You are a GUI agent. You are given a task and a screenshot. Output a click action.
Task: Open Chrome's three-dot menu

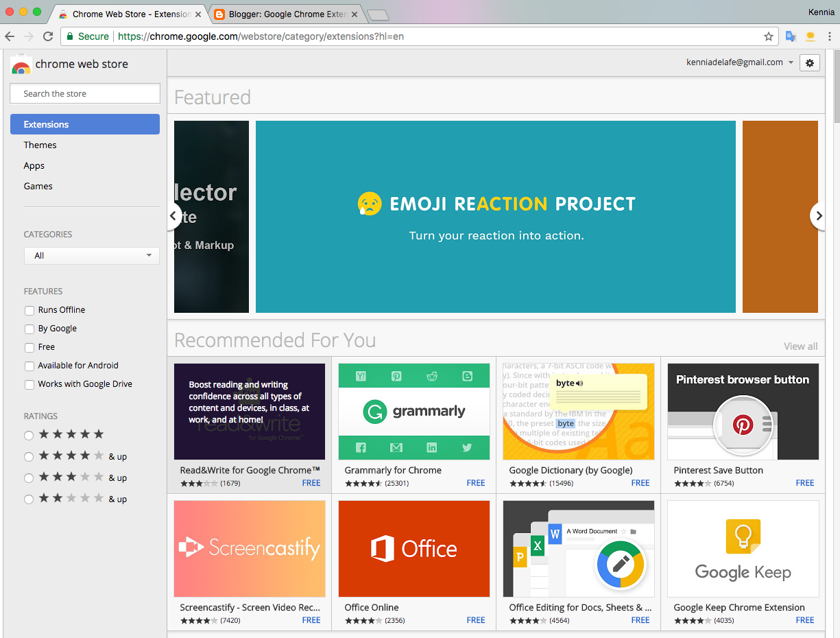click(829, 36)
